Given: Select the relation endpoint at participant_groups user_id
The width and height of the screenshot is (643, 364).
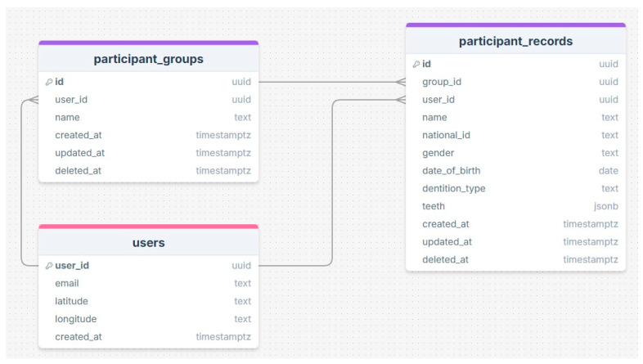Looking at the screenshot, I should [34, 100].
